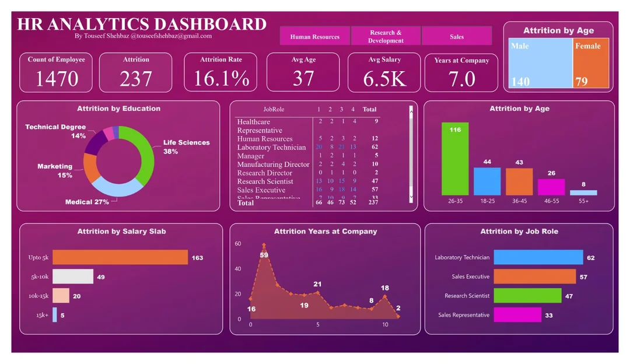
Task: Click the peak data point labeled 59
Action: [x=264, y=246]
